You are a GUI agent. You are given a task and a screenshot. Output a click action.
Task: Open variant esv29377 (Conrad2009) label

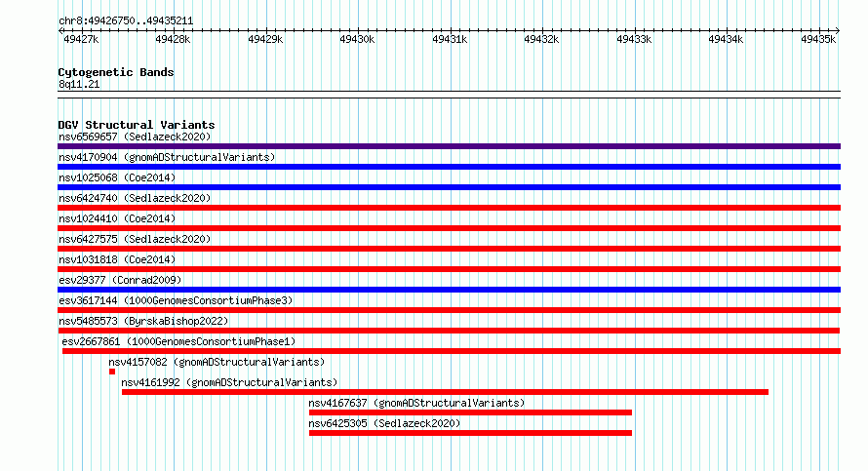[120, 280]
